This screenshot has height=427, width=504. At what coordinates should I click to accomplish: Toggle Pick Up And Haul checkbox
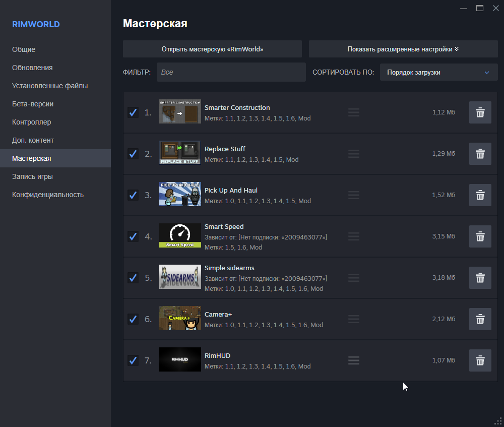pos(133,195)
